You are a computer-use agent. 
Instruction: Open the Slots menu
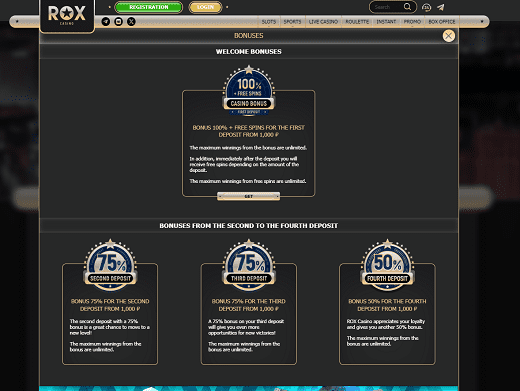[269, 22]
